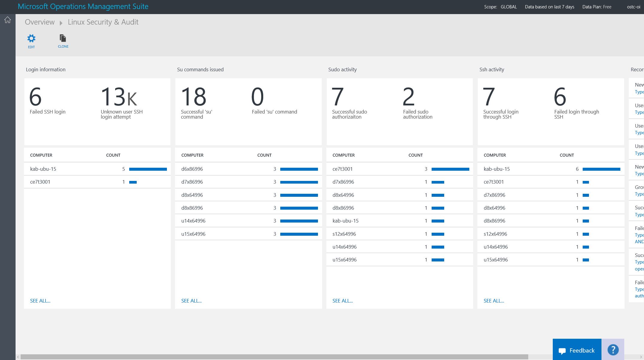This screenshot has width=644, height=360.
Task: Open the ostc-oi account menu
Action: [634, 7]
